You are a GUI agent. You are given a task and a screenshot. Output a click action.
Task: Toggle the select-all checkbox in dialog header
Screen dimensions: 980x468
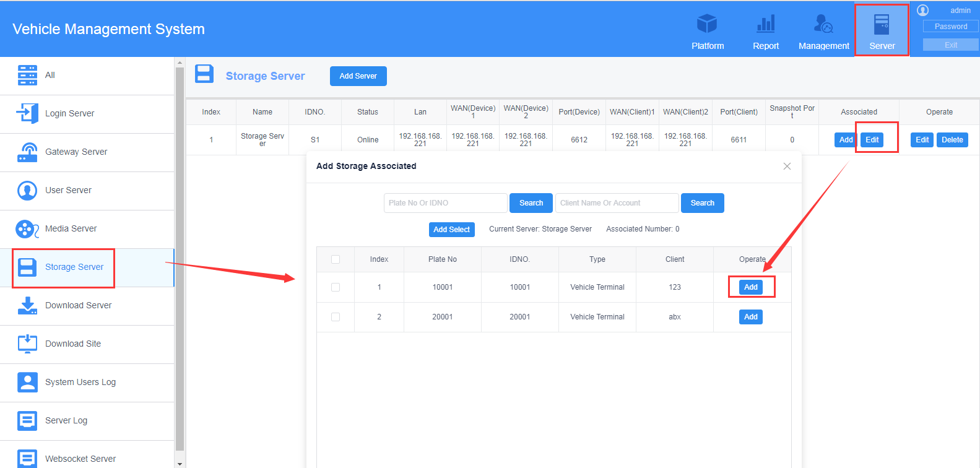click(x=336, y=259)
